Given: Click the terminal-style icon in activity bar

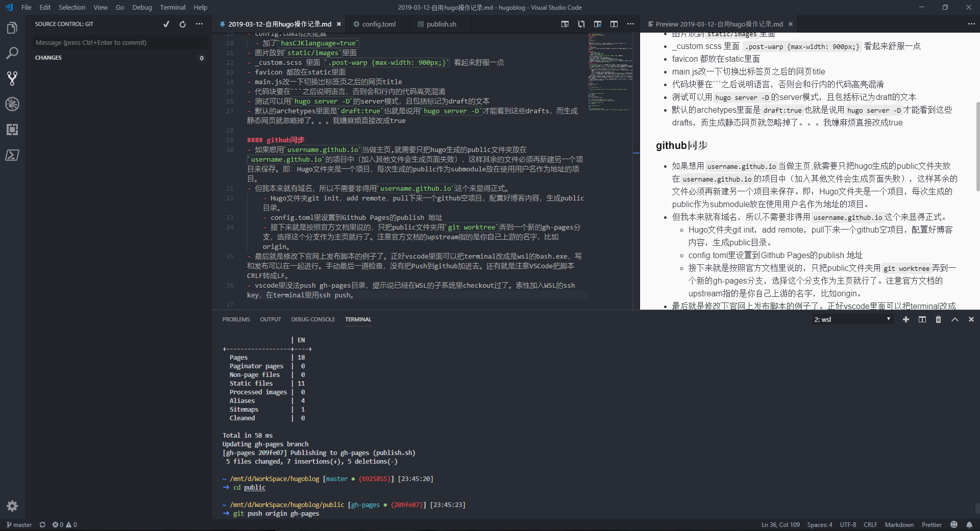Looking at the screenshot, I should pos(12,155).
